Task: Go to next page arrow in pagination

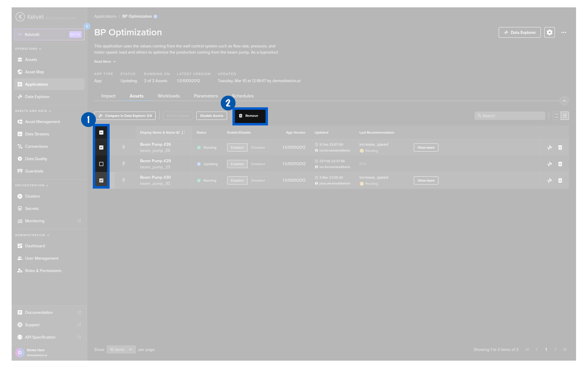Action: tap(555, 350)
